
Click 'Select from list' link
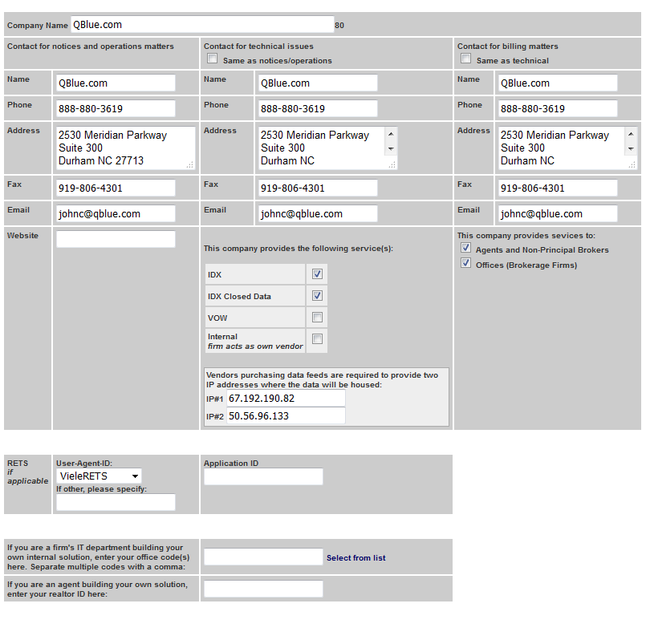[356, 558]
